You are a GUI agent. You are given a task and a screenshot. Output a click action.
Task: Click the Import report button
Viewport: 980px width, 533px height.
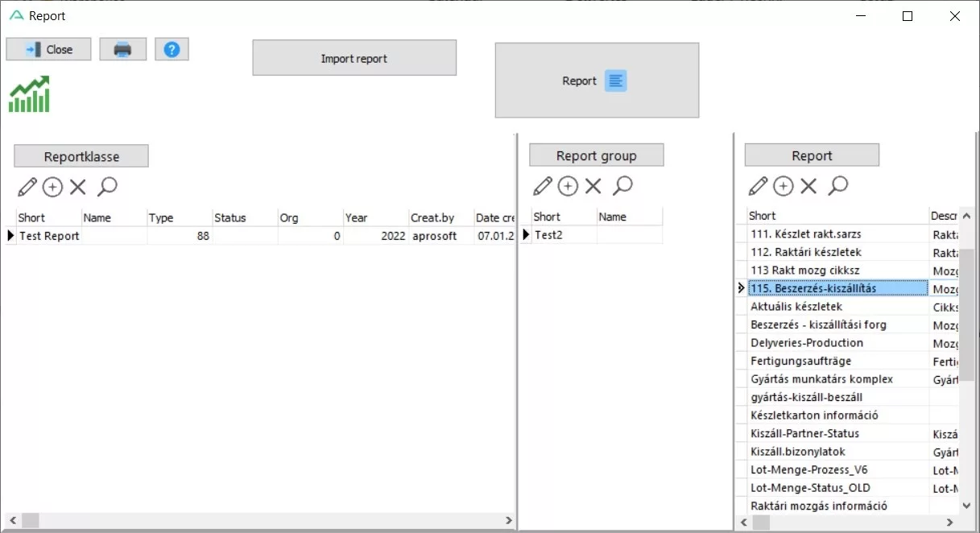click(354, 58)
